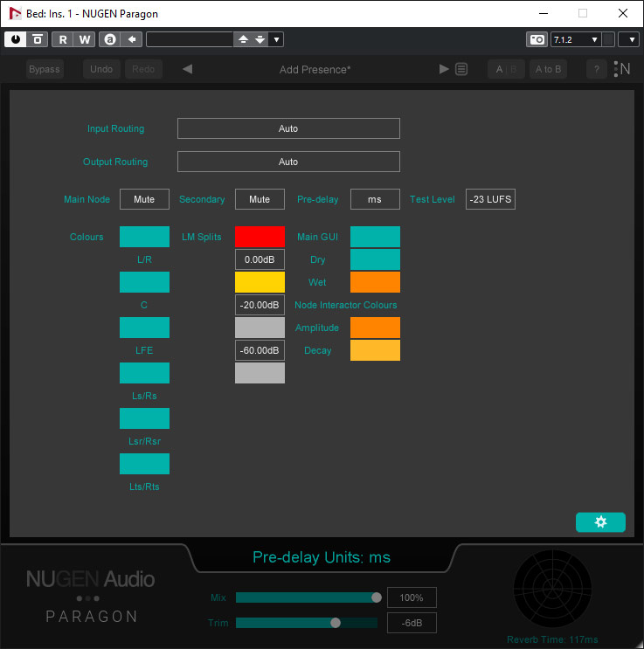The image size is (644, 649).
Task: Click the gear settings button
Action: (x=600, y=521)
